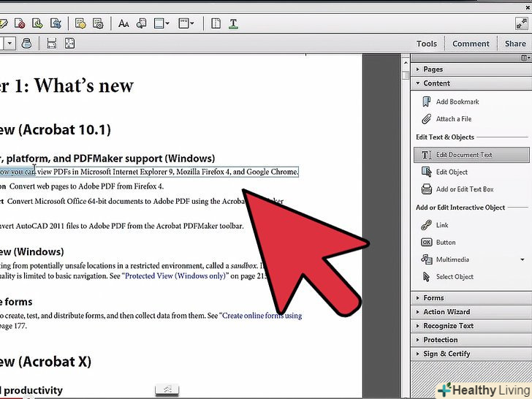Expand the Action Wizard section
This screenshot has height=399, width=532.
click(471, 312)
